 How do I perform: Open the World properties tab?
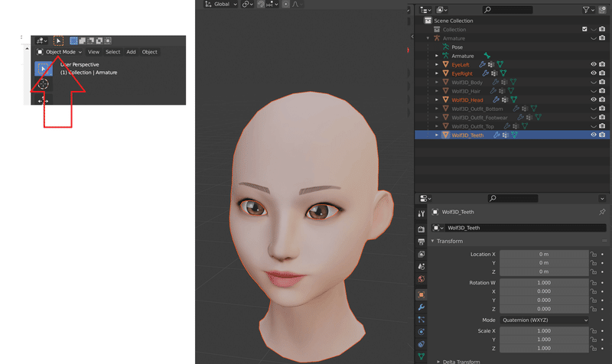[x=422, y=279]
